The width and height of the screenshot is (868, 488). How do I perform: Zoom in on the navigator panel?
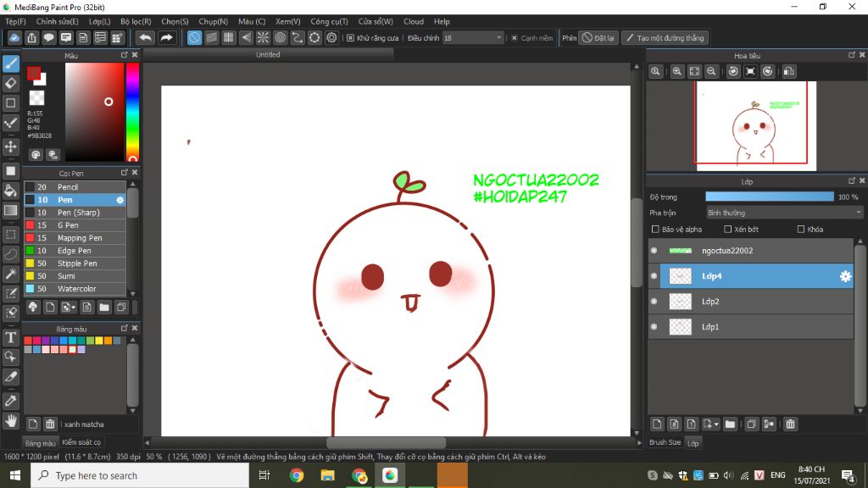[677, 71]
